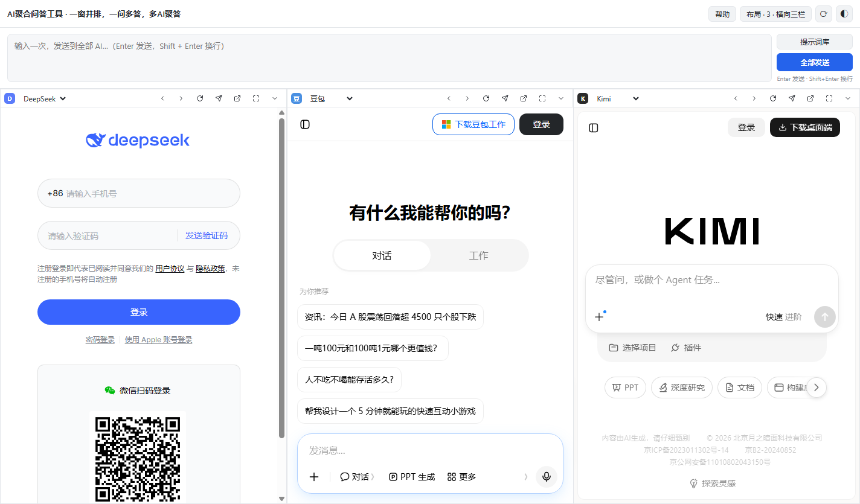Viewport: 860px width, 504px height.
Task: Go back in the DeepSeek panel
Action: (x=162, y=98)
